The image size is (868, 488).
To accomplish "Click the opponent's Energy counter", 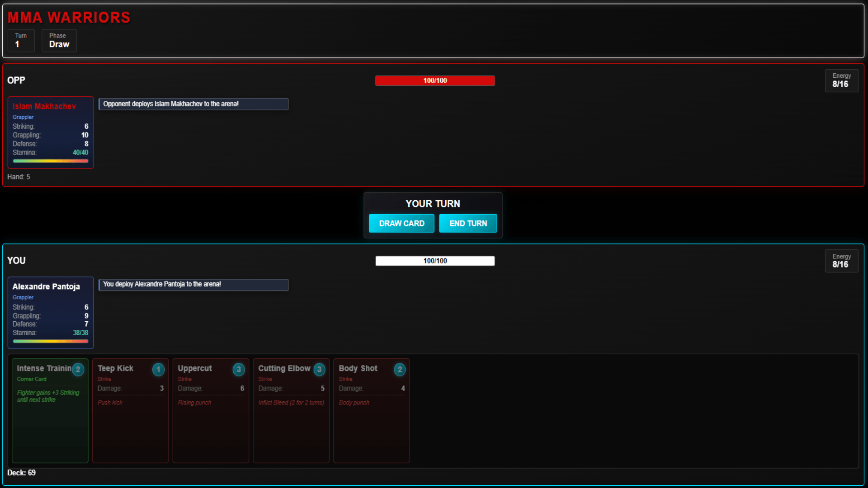I will click(x=841, y=80).
